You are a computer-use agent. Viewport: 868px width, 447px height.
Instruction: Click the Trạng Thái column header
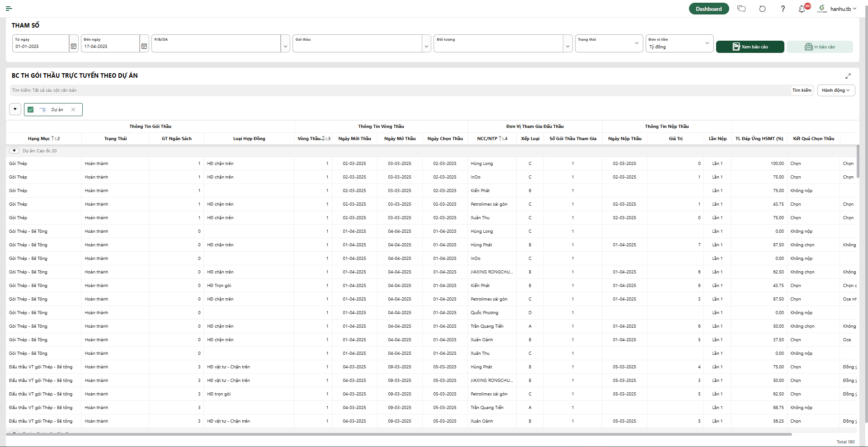point(115,139)
